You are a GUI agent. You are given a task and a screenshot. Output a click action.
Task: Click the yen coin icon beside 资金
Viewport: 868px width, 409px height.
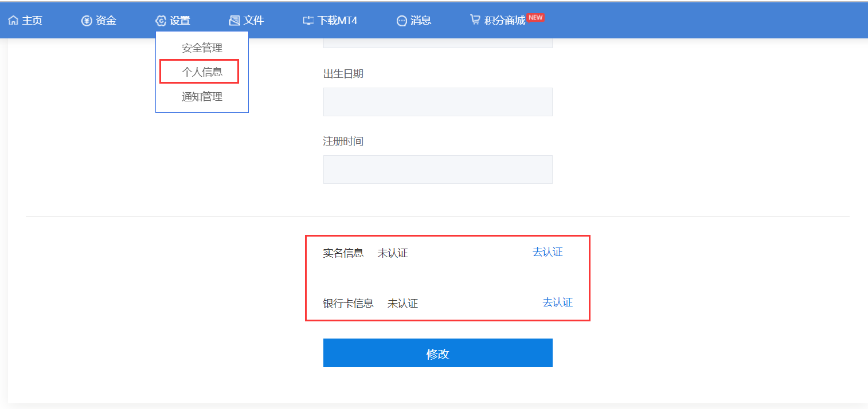(x=87, y=21)
